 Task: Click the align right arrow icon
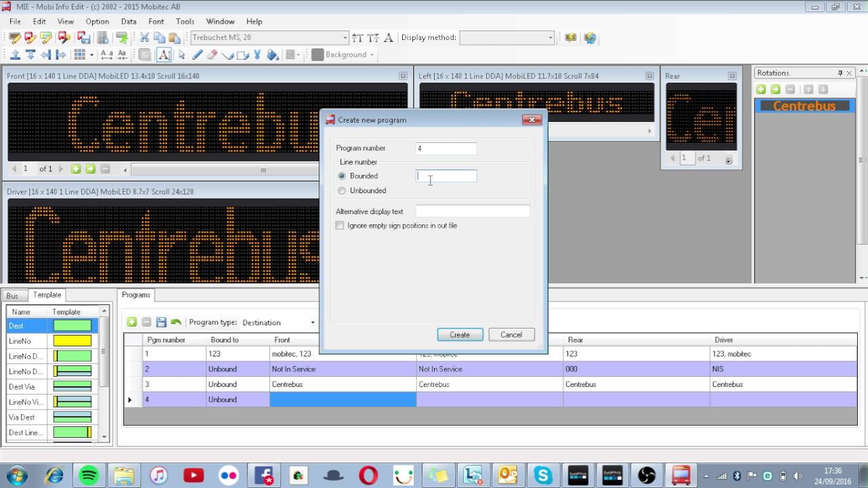point(60,55)
